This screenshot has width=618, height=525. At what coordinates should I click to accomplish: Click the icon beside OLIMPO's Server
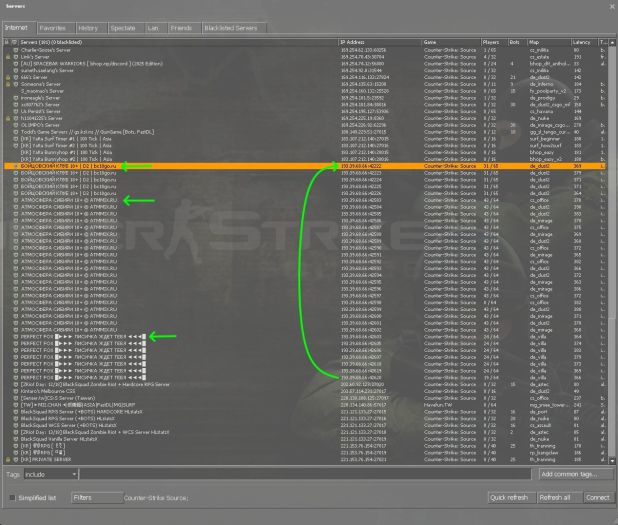pos(16,125)
